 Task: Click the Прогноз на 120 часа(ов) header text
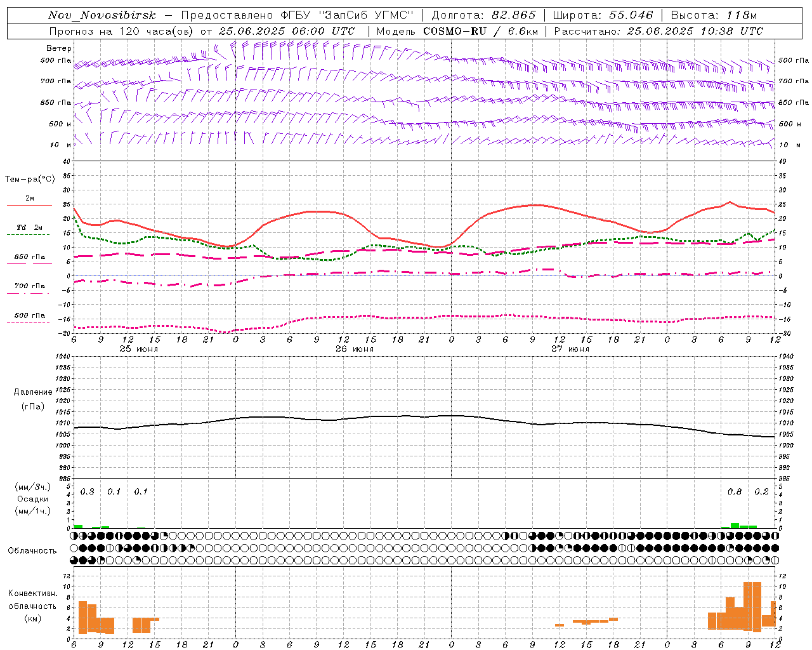click(x=122, y=31)
